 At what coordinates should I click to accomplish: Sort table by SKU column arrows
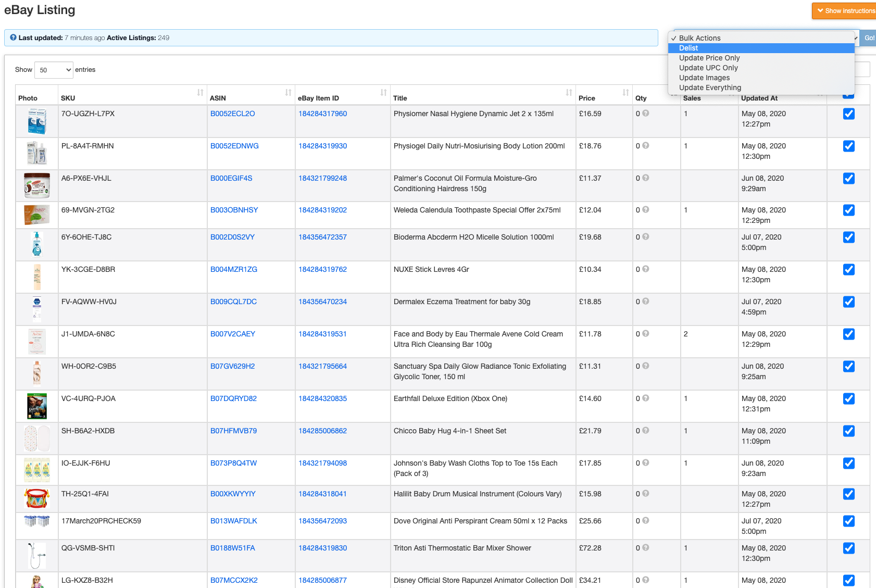tap(200, 93)
